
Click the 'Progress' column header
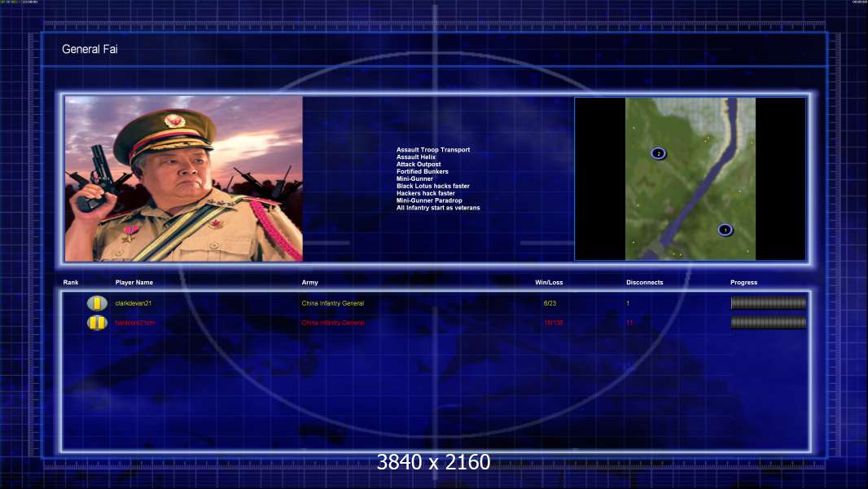click(x=743, y=283)
